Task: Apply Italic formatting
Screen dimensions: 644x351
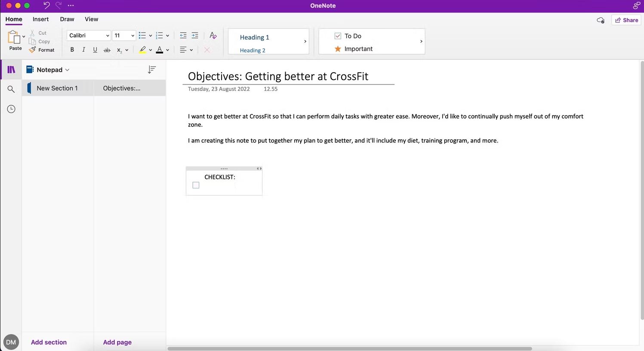Action: (83, 50)
